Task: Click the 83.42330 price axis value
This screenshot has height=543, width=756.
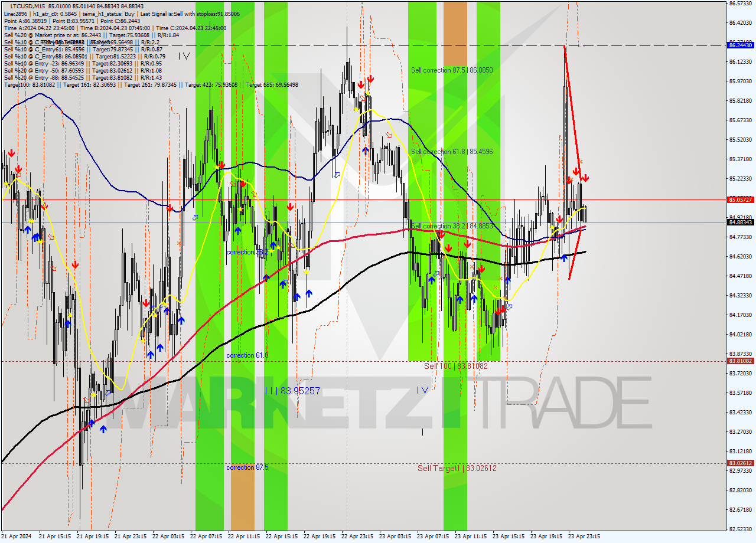Action: click(x=740, y=412)
